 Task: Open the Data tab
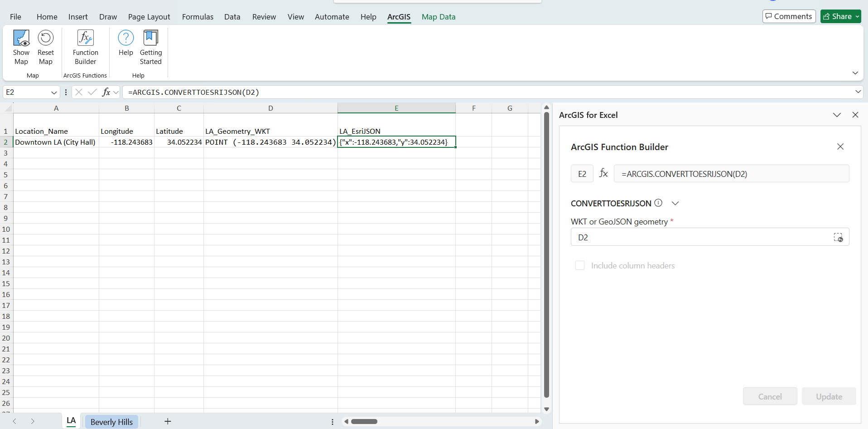coord(232,17)
